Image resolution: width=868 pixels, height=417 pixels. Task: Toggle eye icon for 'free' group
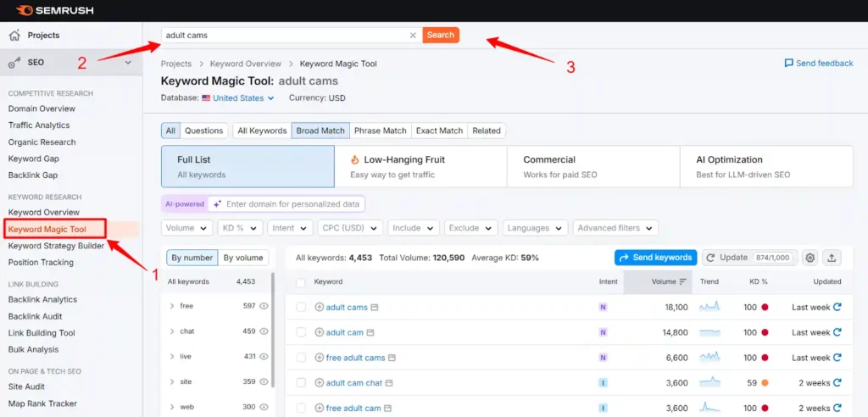(264, 306)
